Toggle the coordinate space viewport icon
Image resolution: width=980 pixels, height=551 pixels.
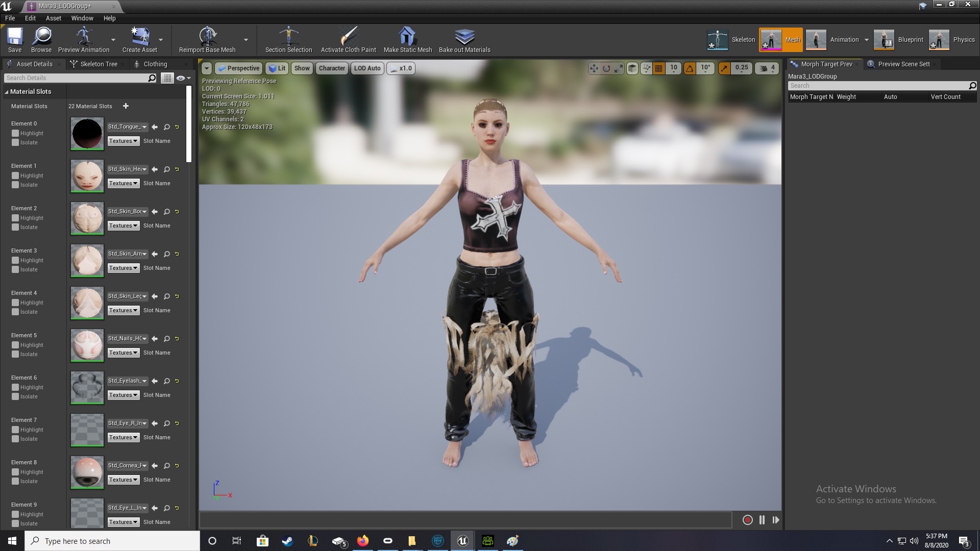click(632, 68)
